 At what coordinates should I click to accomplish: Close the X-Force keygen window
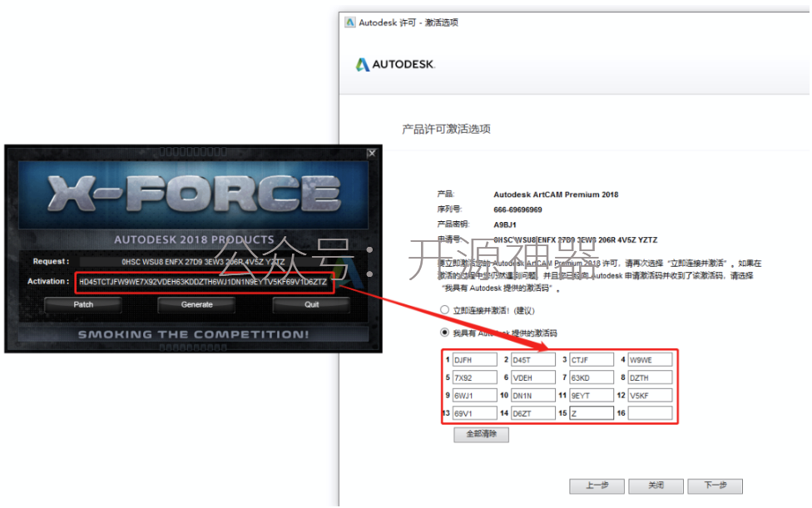click(x=371, y=153)
